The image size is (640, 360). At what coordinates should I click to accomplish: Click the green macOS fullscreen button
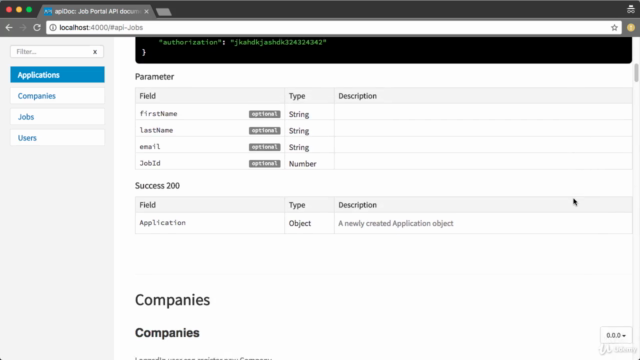coord(29,9)
